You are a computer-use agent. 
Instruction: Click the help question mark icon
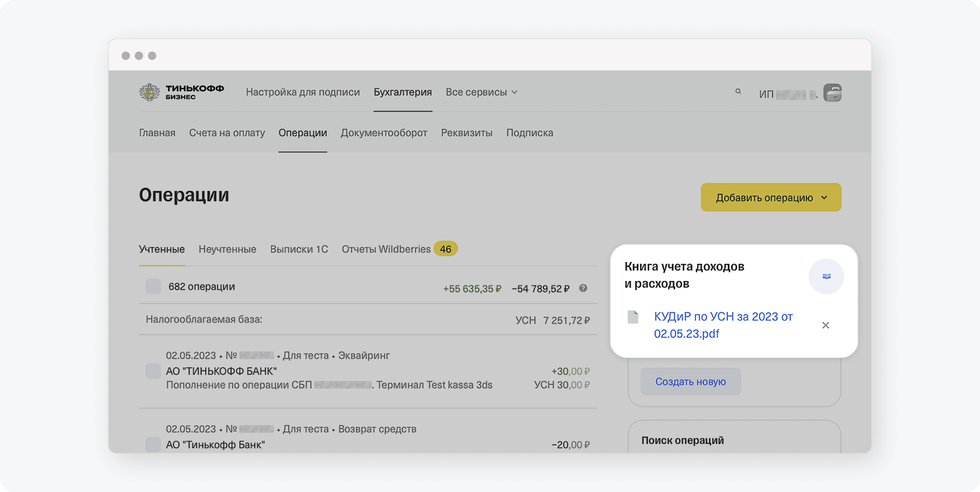[583, 288]
